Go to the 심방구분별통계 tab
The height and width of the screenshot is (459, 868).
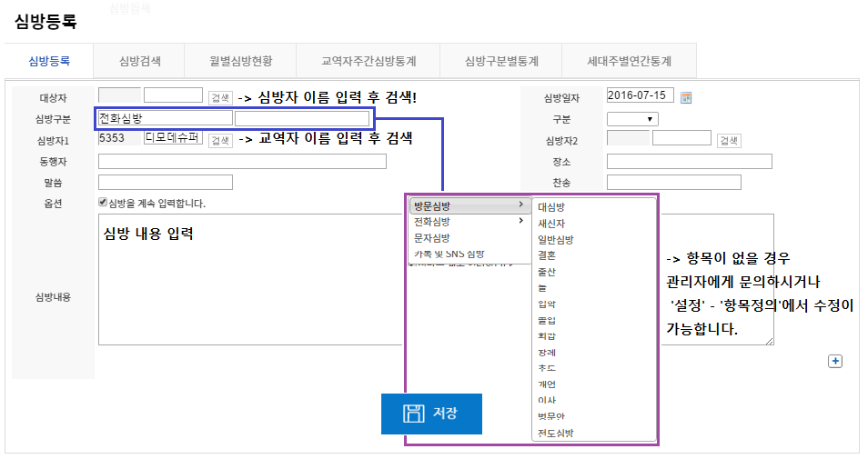pyautogui.click(x=501, y=61)
